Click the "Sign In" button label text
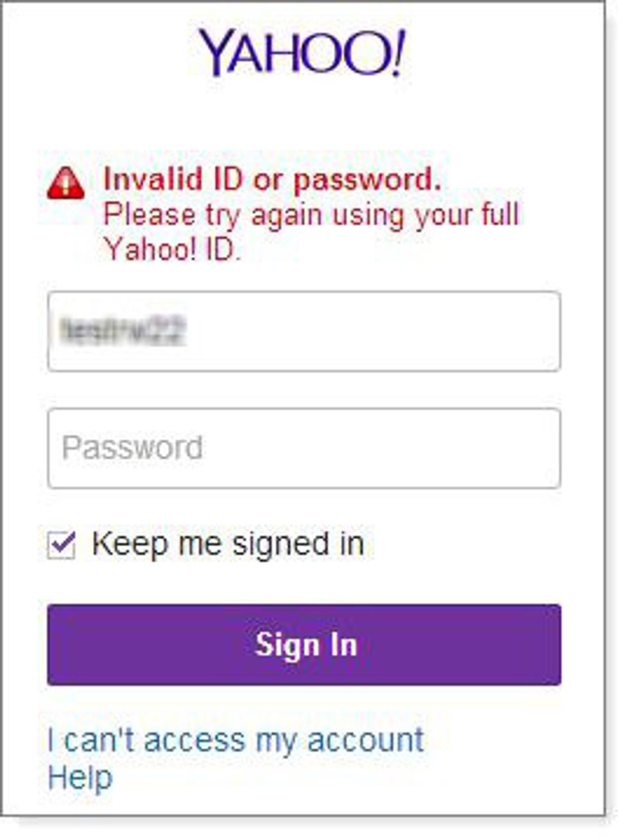Screen dimensions: 629x840 [306, 644]
